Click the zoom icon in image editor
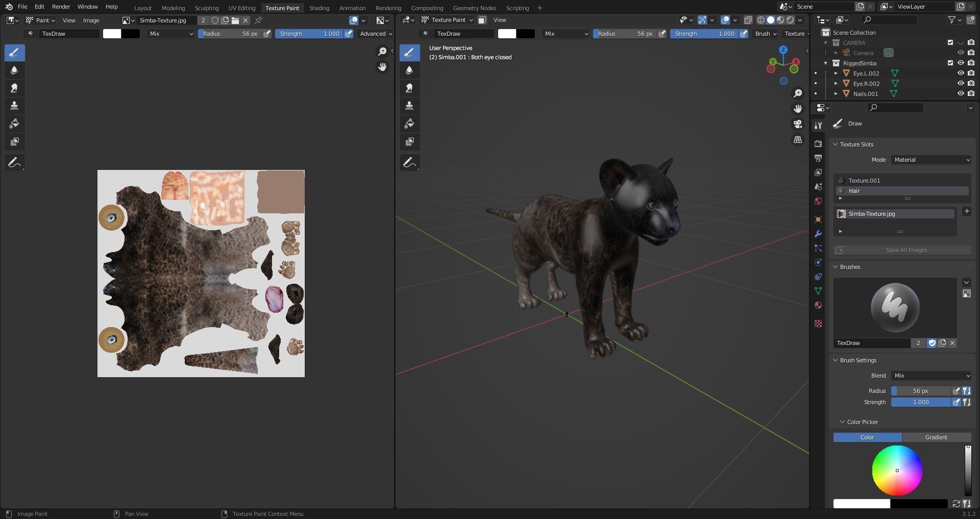Image resolution: width=980 pixels, height=519 pixels. coord(382,52)
